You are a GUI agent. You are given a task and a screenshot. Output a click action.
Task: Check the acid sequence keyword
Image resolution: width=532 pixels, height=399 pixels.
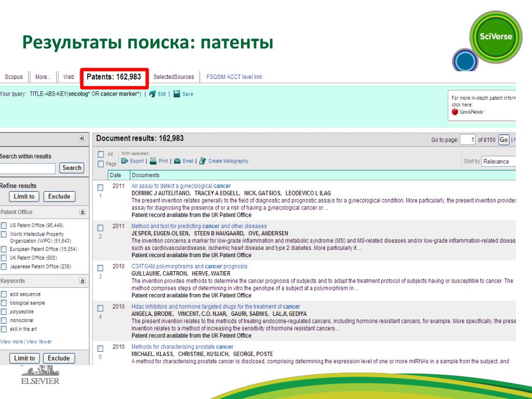point(4,294)
